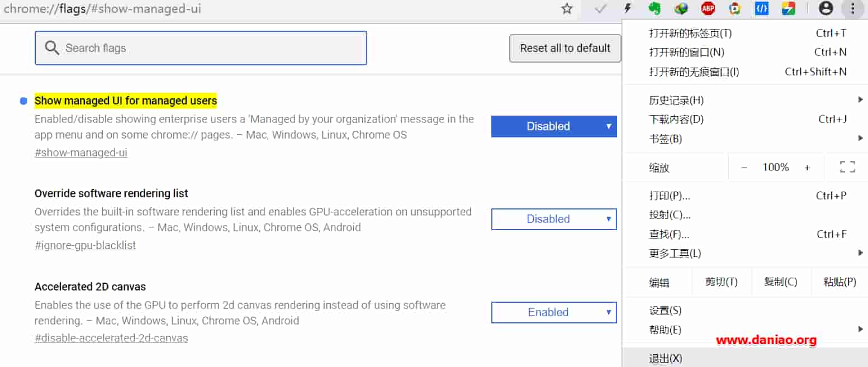Enter fullscreen mode from the zoom row
The image size is (868, 367).
[x=847, y=167]
